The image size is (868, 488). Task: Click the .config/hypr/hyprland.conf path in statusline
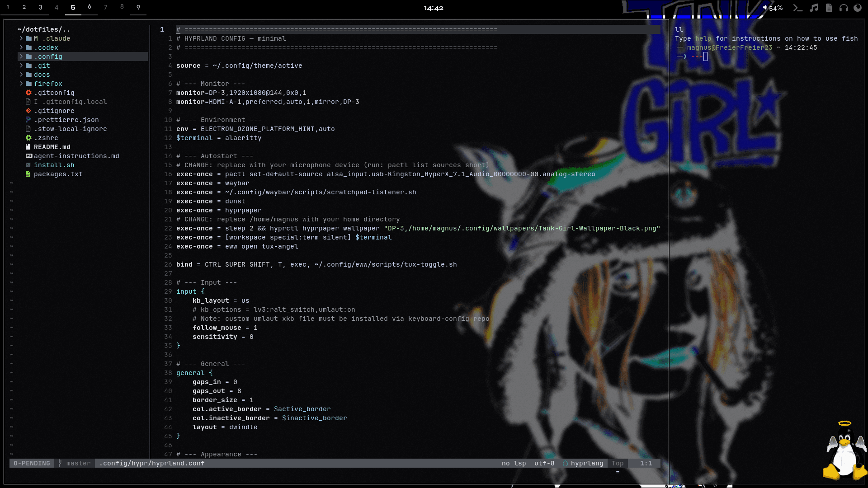click(x=152, y=463)
